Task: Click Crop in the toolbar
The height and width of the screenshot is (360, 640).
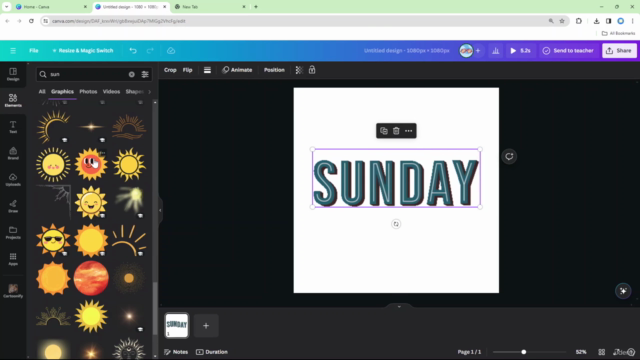Action: pyautogui.click(x=170, y=70)
